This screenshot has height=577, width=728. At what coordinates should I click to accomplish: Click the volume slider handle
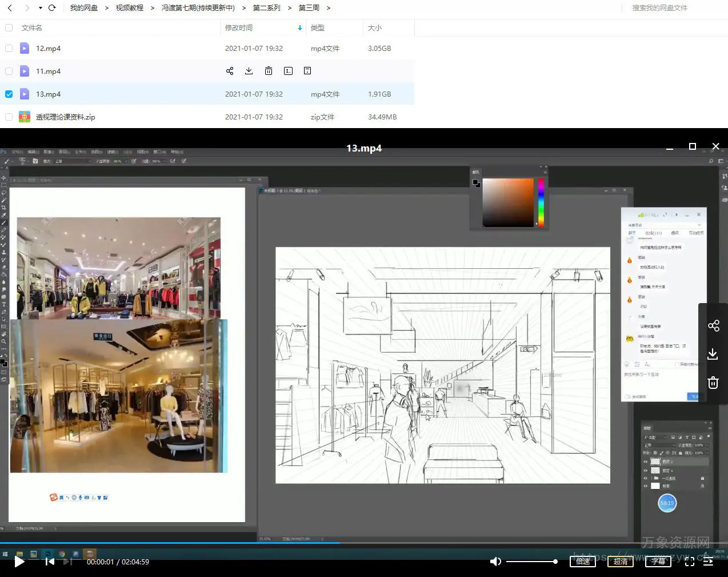[x=555, y=562]
